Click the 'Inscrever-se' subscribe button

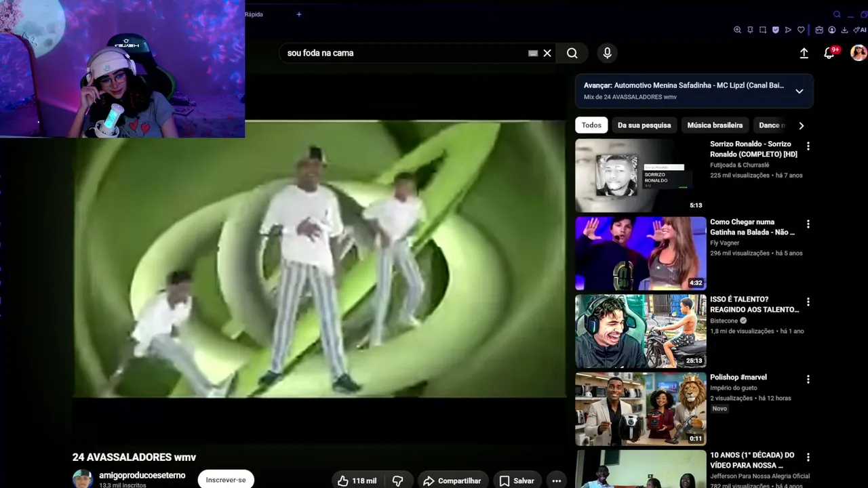tap(226, 480)
